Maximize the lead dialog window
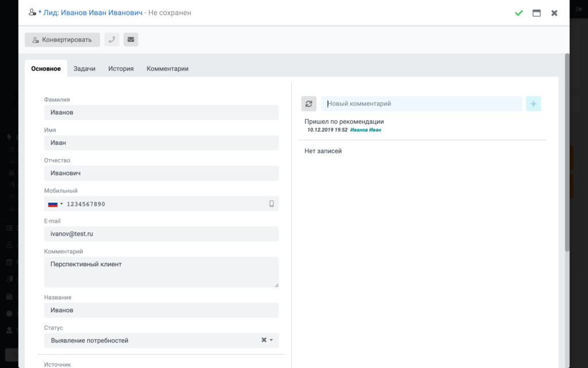This screenshot has height=368, width=588. coord(537,13)
